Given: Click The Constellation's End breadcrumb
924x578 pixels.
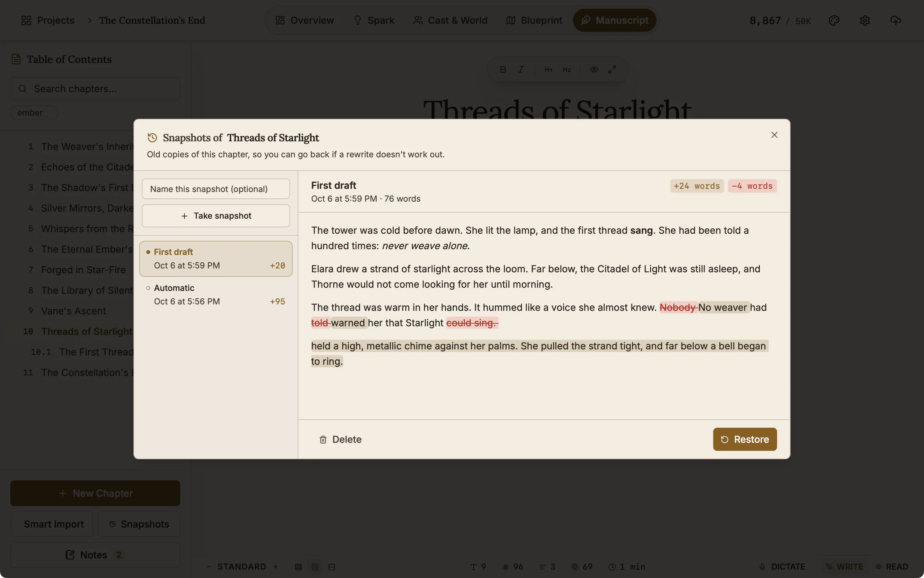Looking at the screenshot, I should [152, 20].
